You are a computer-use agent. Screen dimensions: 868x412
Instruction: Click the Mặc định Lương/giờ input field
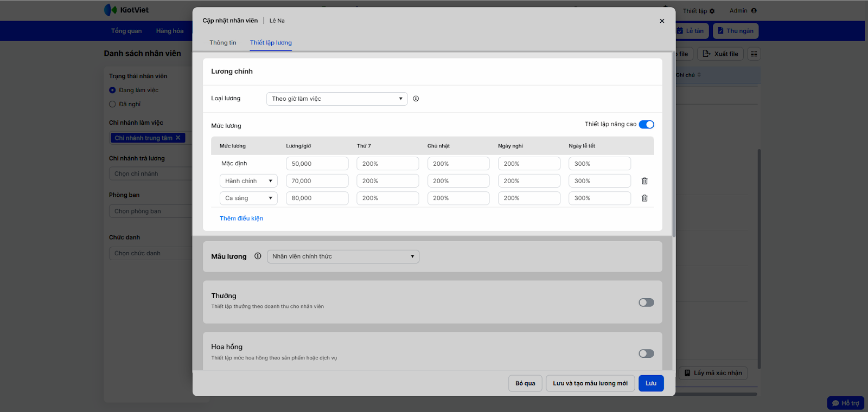[317, 164]
